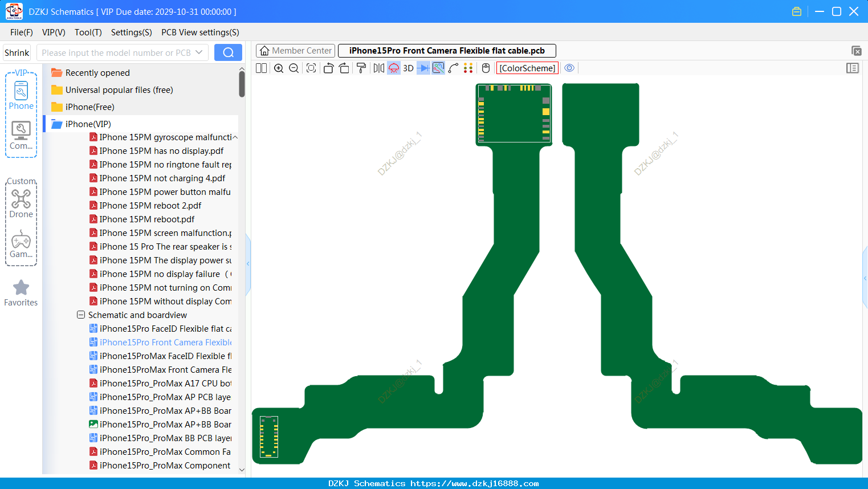Image resolution: width=868 pixels, height=489 pixels.
Task: Focus the model number search field
Action: (x=116, y=52)
